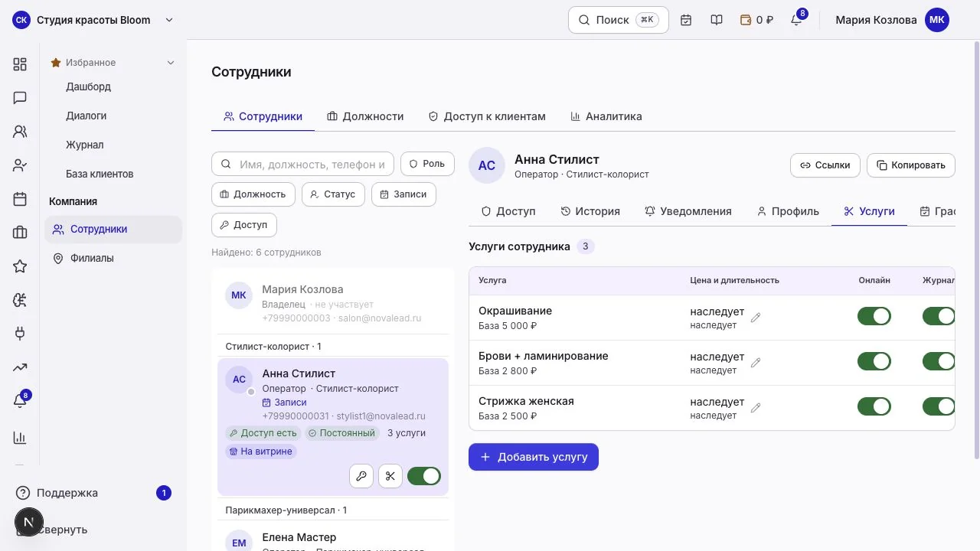The height and width of the screenshot is (551, 980).
Task: Click the key icon on Анна Стилист card
Action: pos(361,476)
